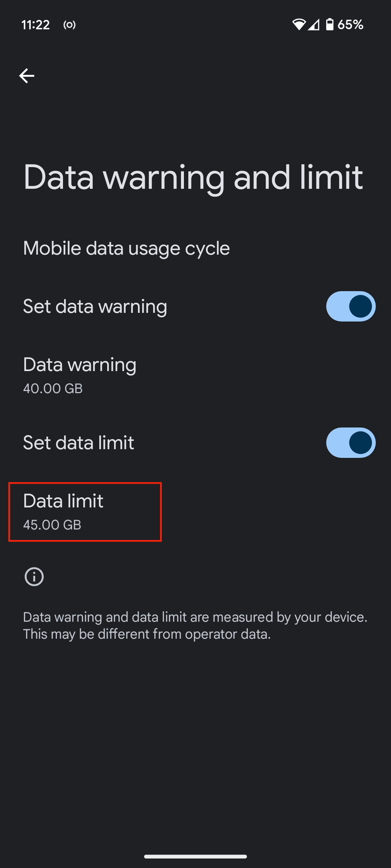Tap the Set data limit label

[x=79, y=443]
